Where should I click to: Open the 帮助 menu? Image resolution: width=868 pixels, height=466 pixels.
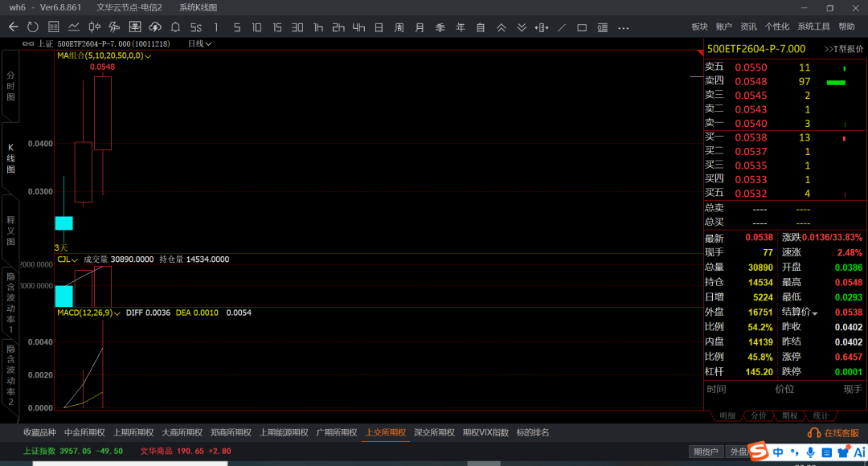(846, 27)
